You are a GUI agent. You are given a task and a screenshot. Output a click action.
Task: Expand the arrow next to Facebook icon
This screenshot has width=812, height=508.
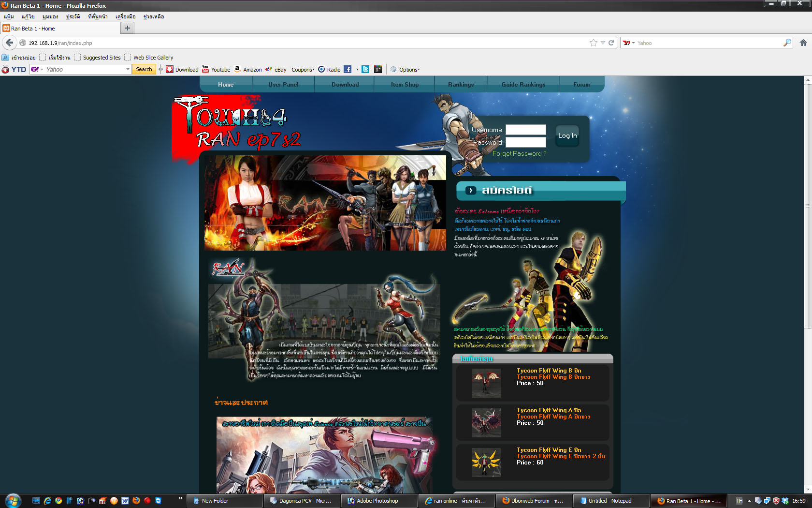357,69
